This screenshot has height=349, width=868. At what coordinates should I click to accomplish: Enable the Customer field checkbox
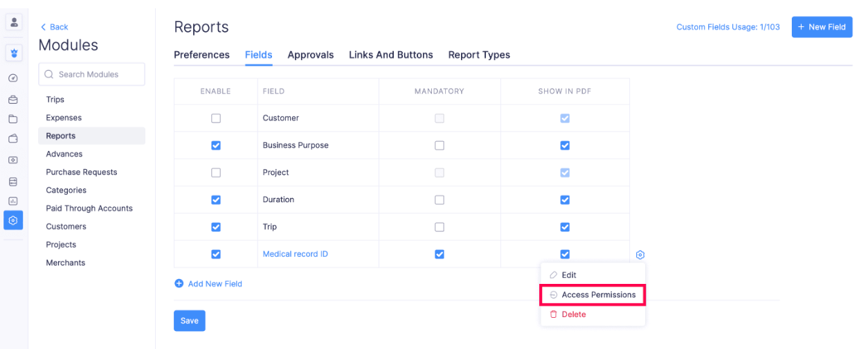coord(216,118)
